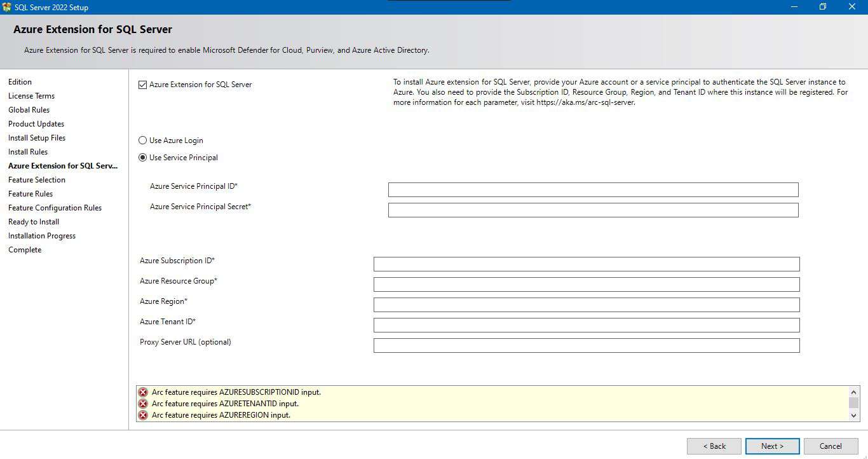Click the error icon beside AZURETENANTID message

143,404
